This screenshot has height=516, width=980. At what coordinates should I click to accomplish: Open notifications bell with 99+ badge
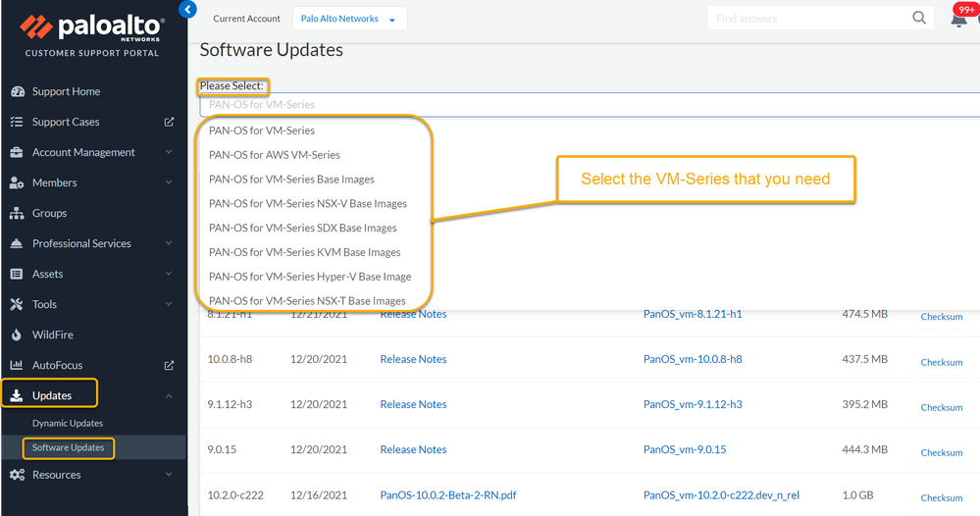[959, 18]
